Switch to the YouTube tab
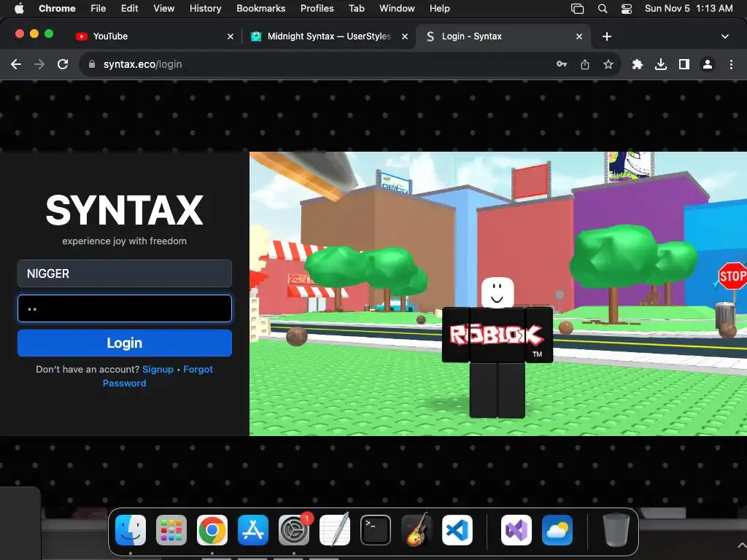The image size is (747, 560). coord(153,36)
